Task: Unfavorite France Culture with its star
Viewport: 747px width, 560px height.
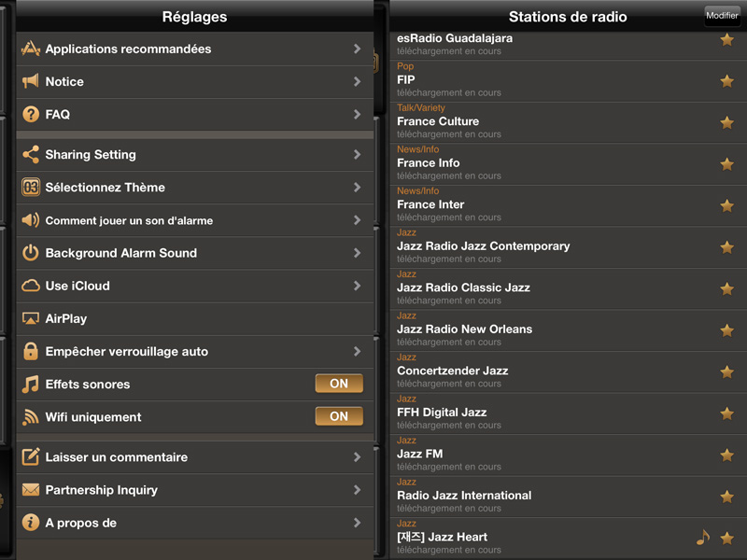Action: click(726, 122)
